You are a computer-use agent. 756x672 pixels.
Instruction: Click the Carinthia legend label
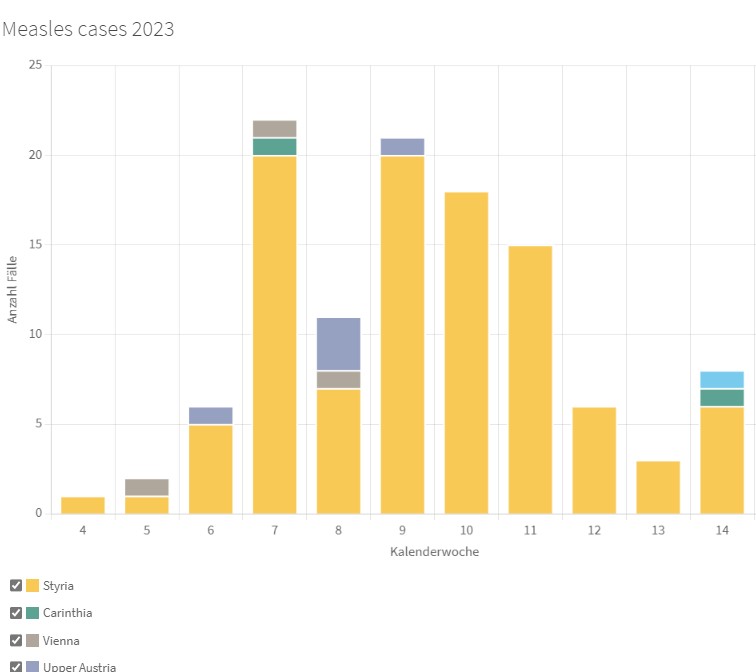click(68, 613)
